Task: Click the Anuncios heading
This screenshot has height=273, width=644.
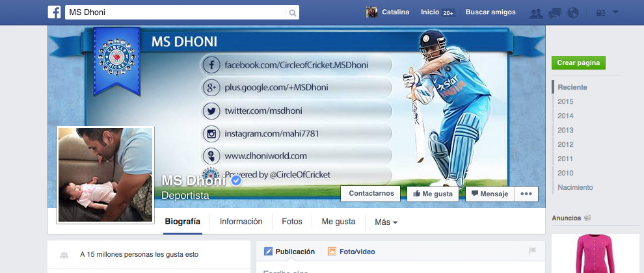Action: coord(567,218)
